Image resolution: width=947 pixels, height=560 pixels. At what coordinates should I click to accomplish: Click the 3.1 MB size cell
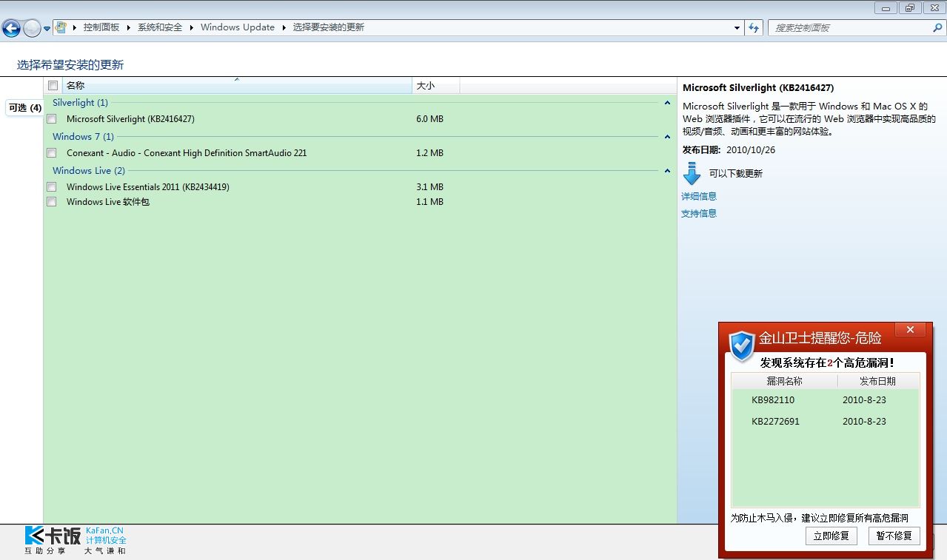[x=430, y=187]
